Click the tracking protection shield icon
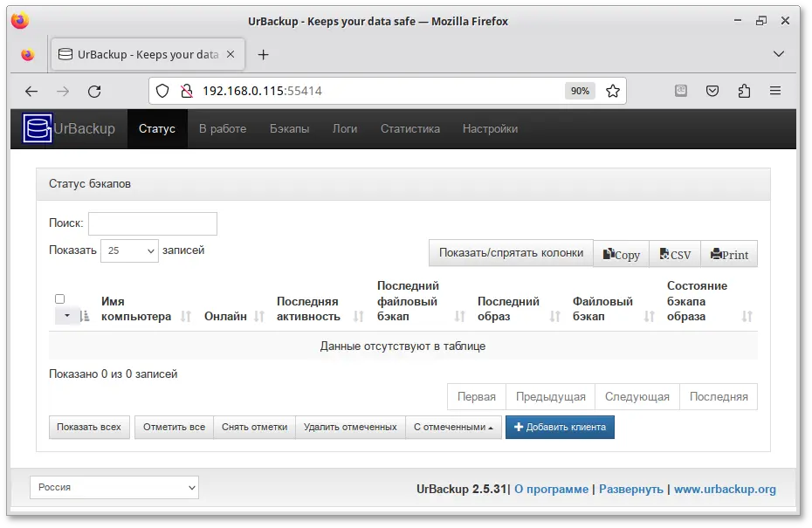 [161, 90]
